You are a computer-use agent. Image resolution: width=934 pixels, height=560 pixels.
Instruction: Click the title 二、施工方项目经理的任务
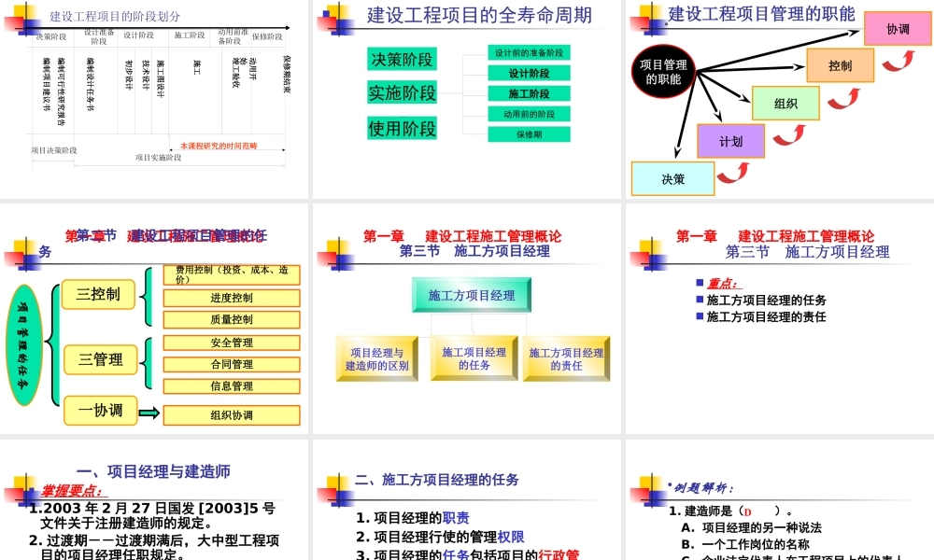[x=436, y=480]
